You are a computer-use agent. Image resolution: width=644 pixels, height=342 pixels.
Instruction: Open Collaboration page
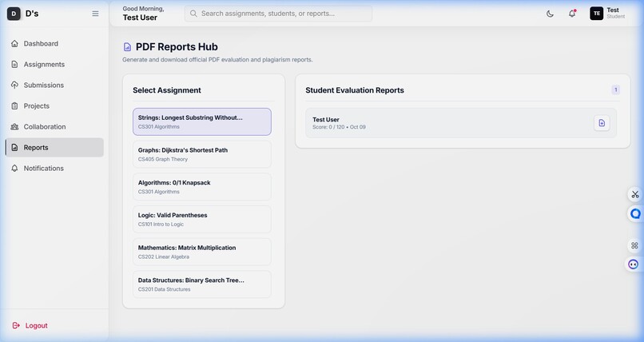pyautogui.click(x=54, y=127)
